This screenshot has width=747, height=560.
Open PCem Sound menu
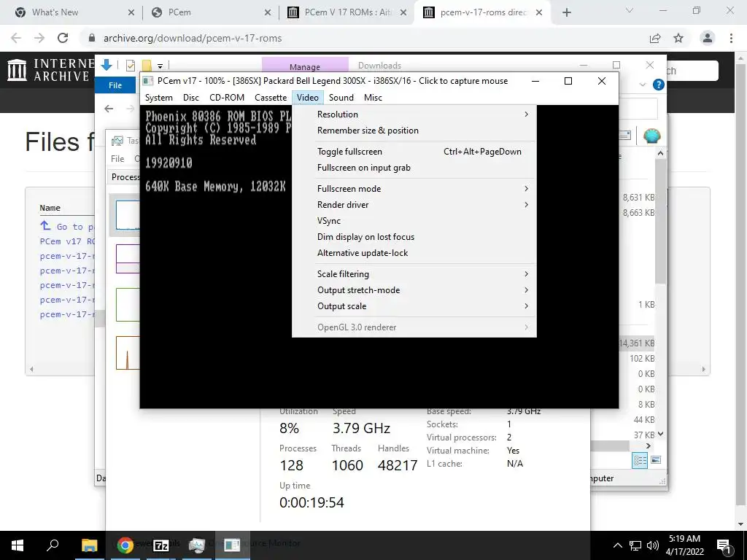(341, 98)
